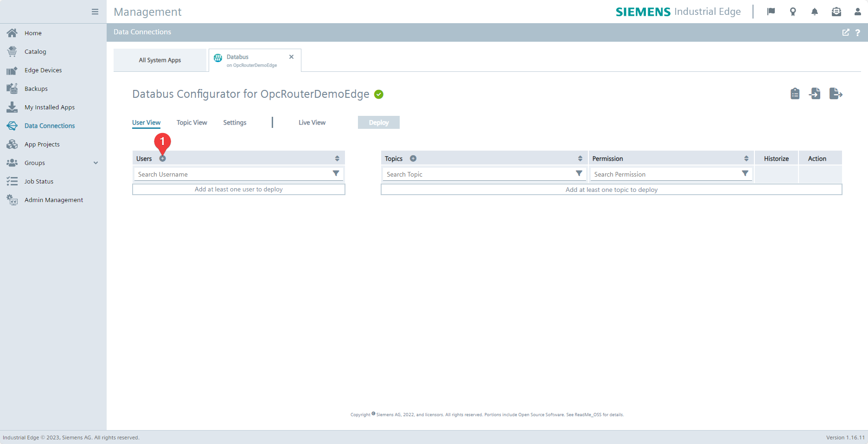
Task: Open the clipboard icon in configurator toolbar
Action: point(795,94)
